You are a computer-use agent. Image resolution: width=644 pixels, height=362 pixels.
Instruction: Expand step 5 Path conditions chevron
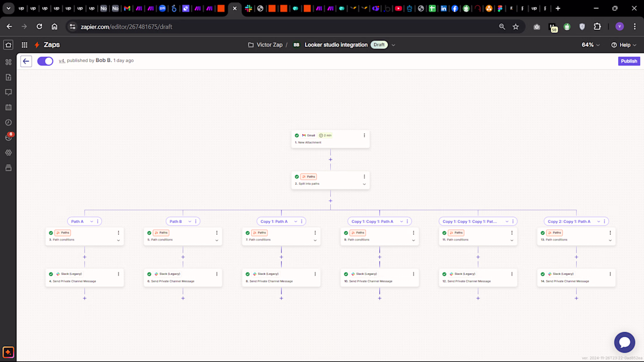click(217, 240)
